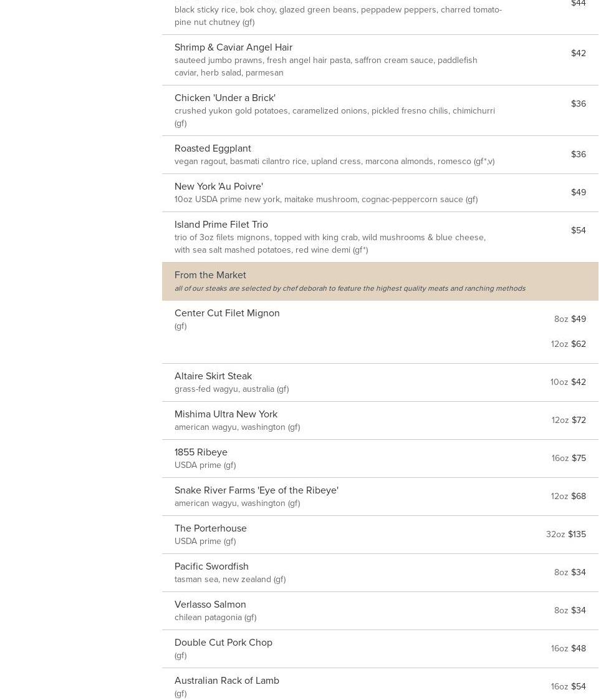Pick the 8oz $49 filet option
611x700 pixels.
pos(570,319)
